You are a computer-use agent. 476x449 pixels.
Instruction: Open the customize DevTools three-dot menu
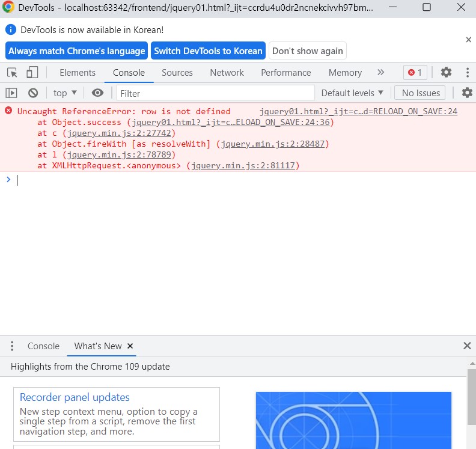click(x=468, y=73)
